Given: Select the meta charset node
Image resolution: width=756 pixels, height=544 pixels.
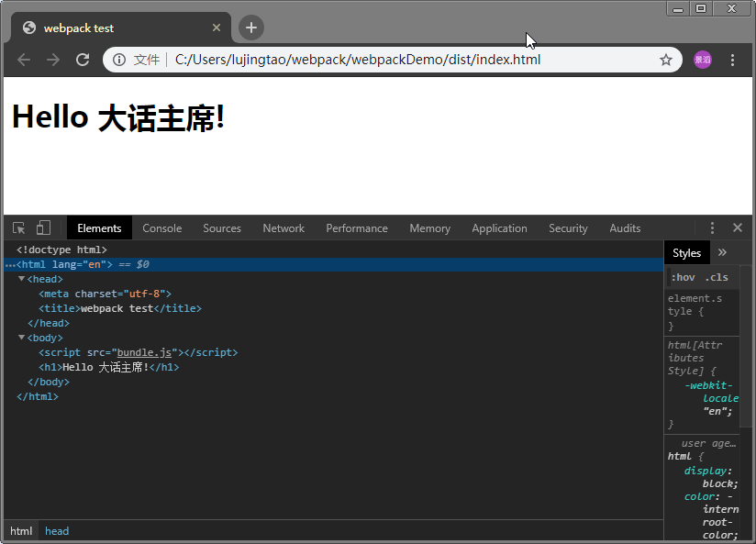Looking at the screenshot, I should point(106,294).
